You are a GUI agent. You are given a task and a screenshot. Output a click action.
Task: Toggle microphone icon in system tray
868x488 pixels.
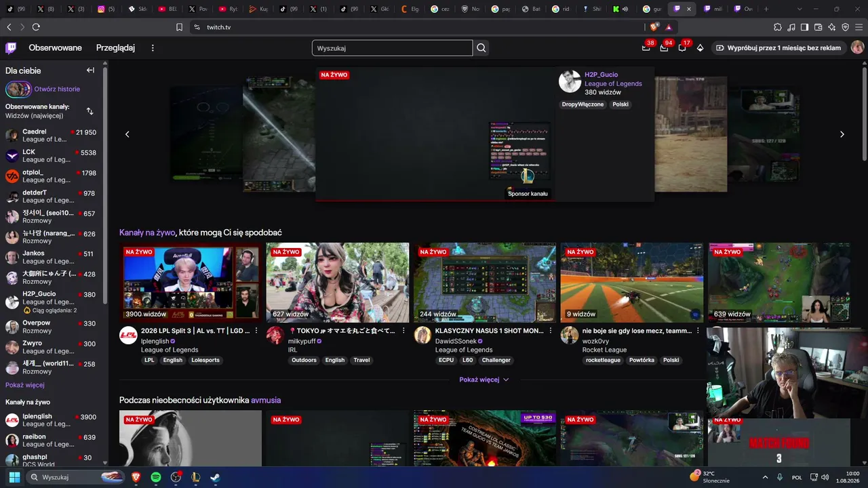coord(780,477)
